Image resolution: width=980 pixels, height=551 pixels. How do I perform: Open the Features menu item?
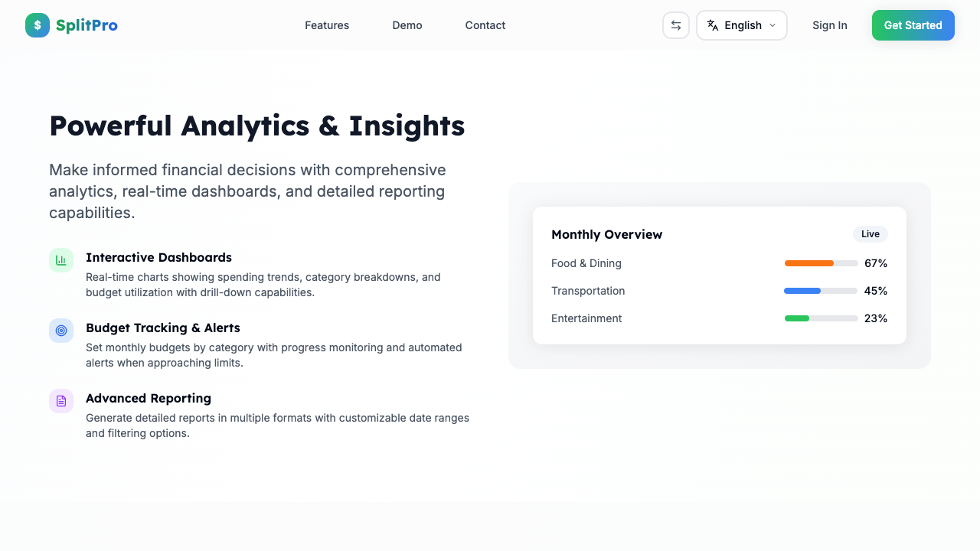(x=327, y=25)
